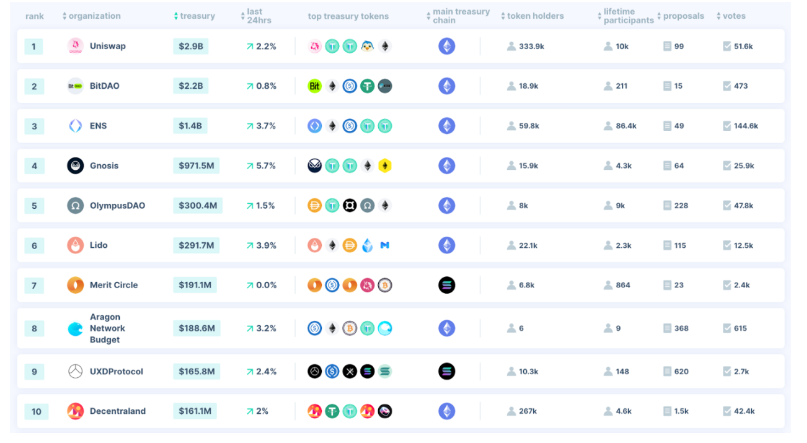Click the rank 10 badge

pyautogui.click(x=36, y=411)
